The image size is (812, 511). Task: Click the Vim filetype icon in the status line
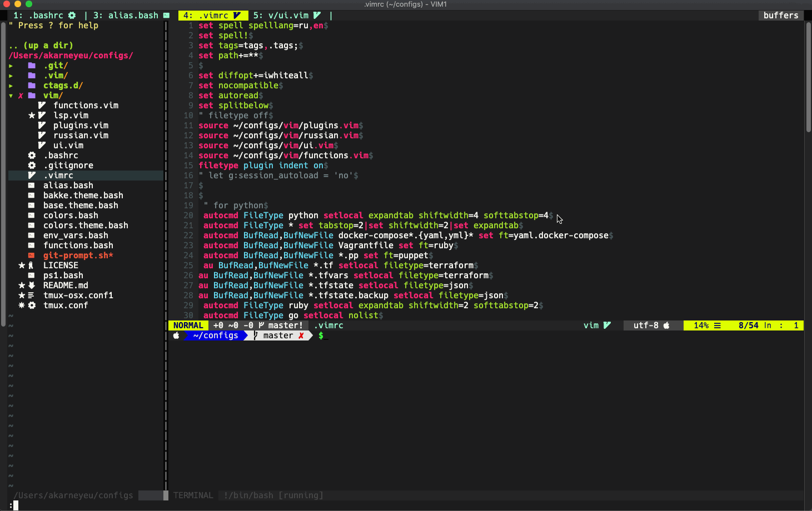coord(607,325)
